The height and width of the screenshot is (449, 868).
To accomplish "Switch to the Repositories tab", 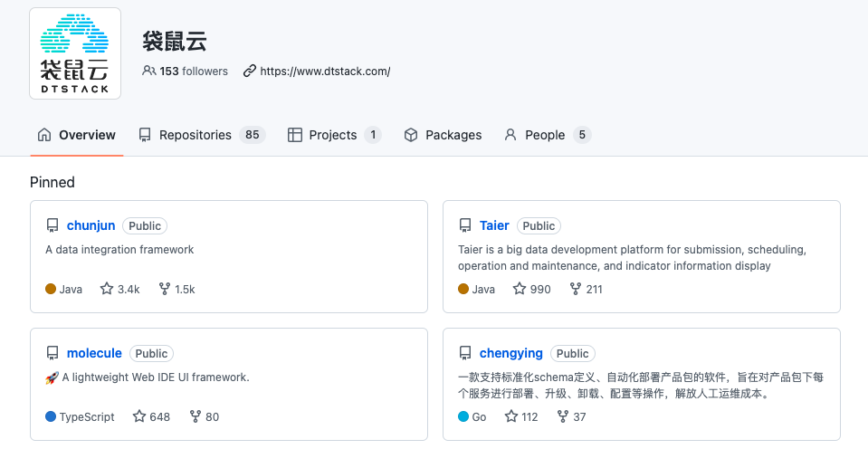I will (x=202, y=135).
